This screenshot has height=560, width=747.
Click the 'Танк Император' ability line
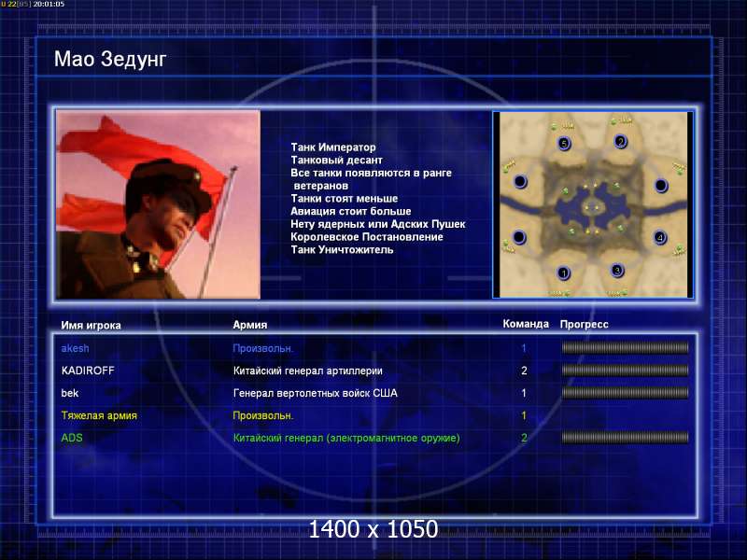(x=333, y=147)
